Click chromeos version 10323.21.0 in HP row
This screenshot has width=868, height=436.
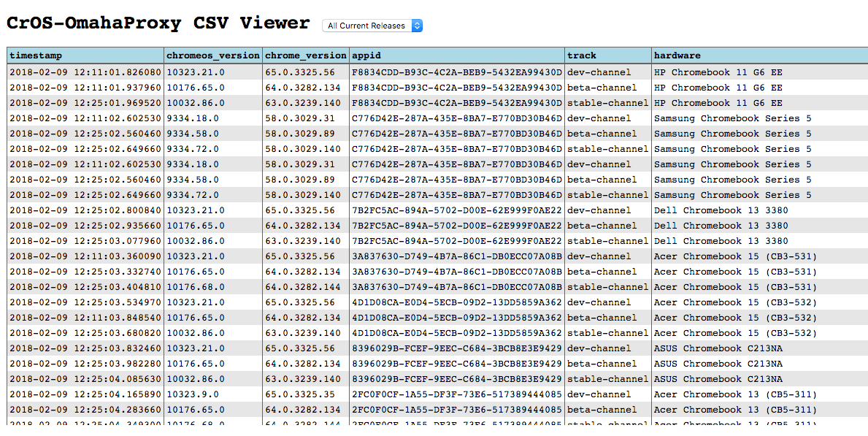196,72
